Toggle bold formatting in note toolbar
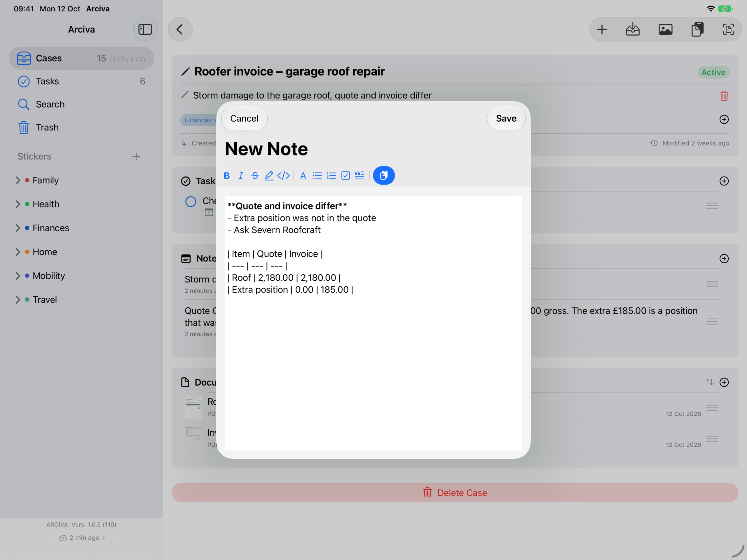 pyautogui.click(x=227, y=176)
